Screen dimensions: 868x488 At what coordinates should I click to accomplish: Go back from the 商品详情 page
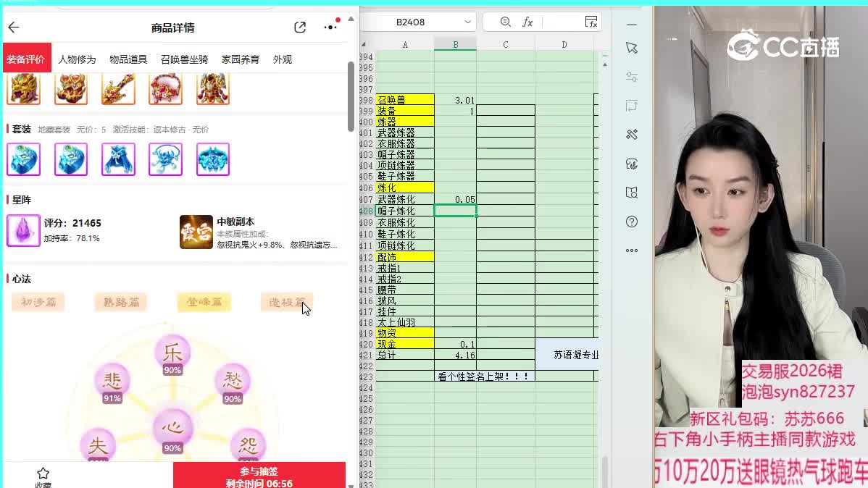pyautogui.click(x=14, y=27)
